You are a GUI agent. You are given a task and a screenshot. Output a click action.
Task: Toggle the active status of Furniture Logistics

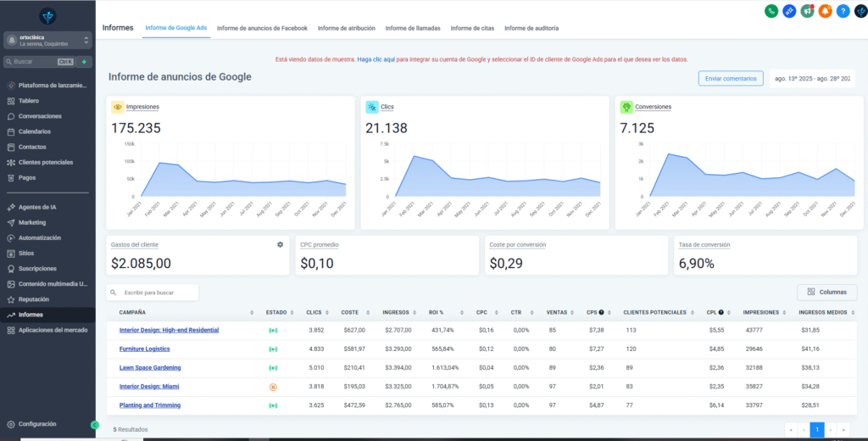tap(273, 349)
